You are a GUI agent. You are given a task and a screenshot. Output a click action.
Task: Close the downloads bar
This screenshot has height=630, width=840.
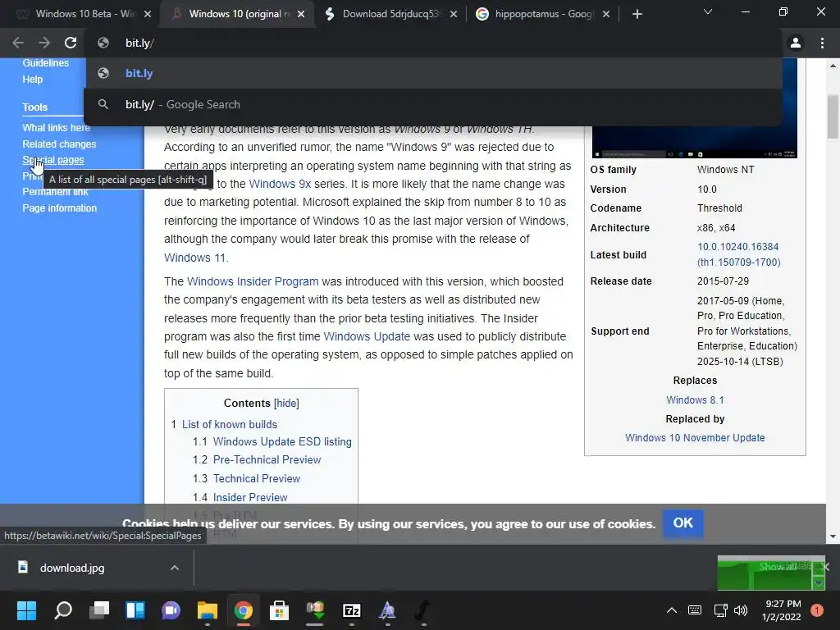pos(825,567)
